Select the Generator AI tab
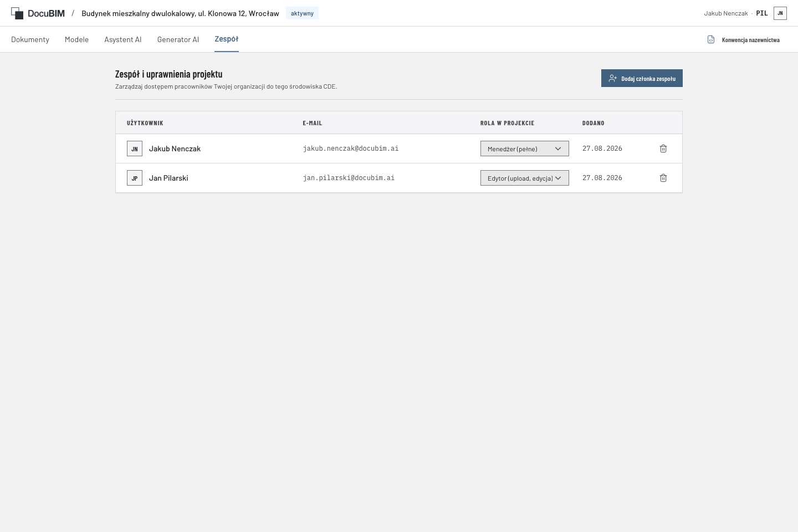Viewport: 798px width, 532px height. [x=178, y=39]
